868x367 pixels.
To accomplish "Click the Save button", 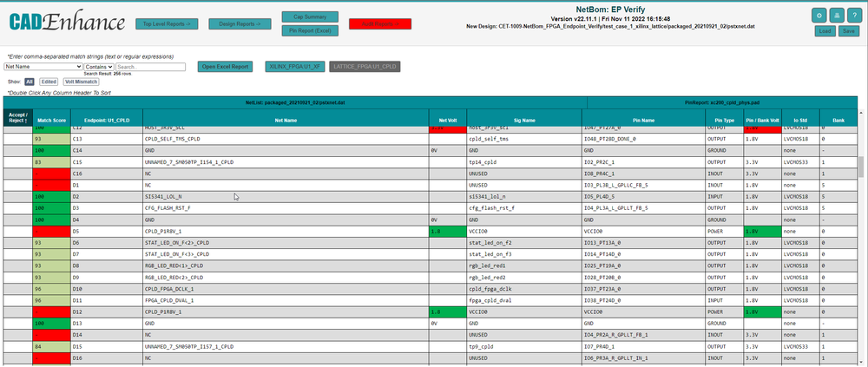I will 849,31.
